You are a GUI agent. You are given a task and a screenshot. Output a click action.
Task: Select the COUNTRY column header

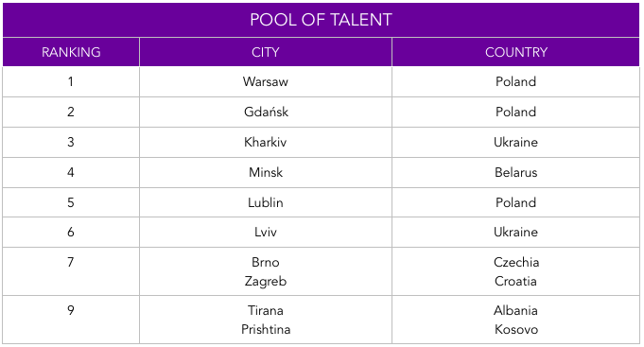tap(515, 52)
